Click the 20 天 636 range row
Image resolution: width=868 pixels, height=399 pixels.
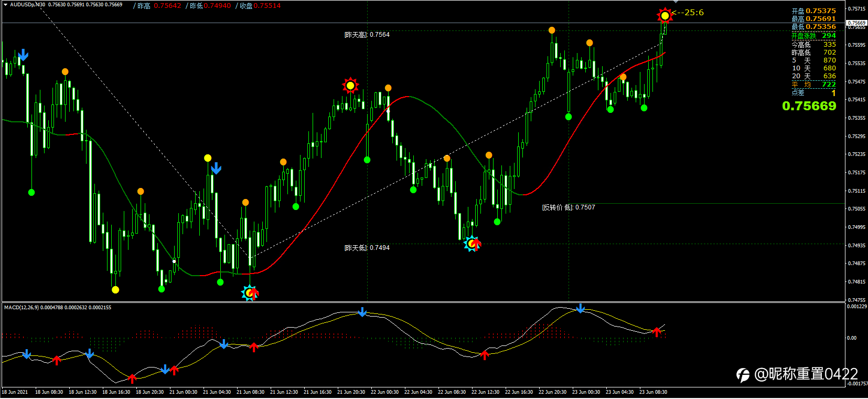[x=814, y=76]
